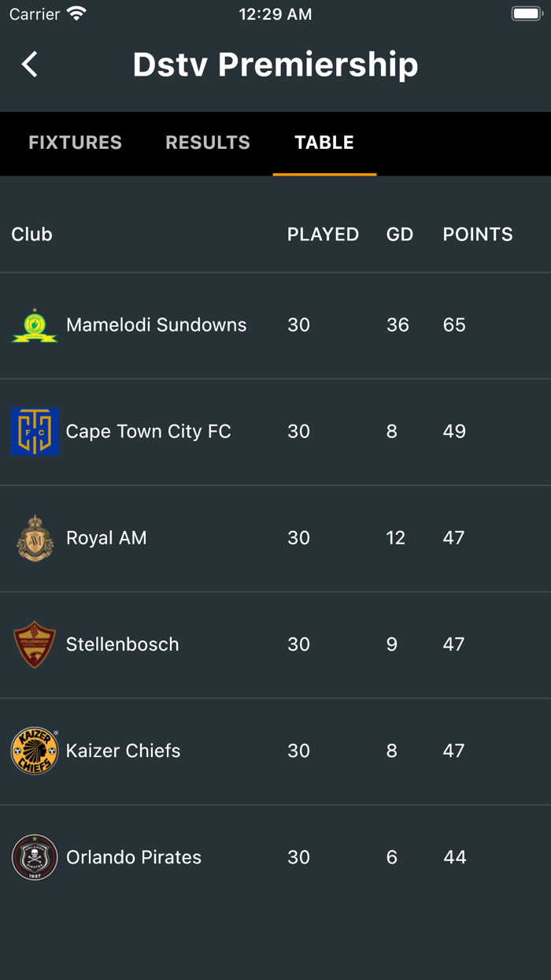The width and height of the screenshot is (551, 980).
Task: Click the Cape Town City FC badge
Action: pos(35,431)
